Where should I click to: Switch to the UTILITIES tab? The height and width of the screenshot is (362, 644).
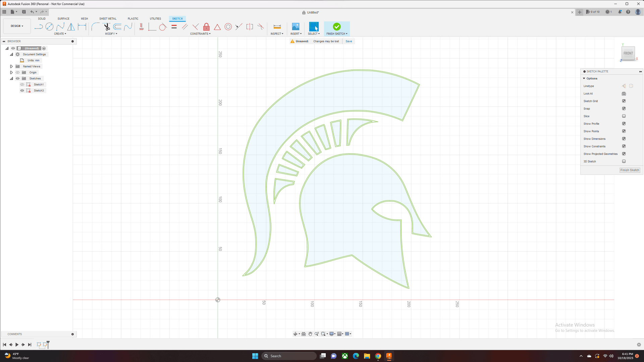(x=155, y=19)
